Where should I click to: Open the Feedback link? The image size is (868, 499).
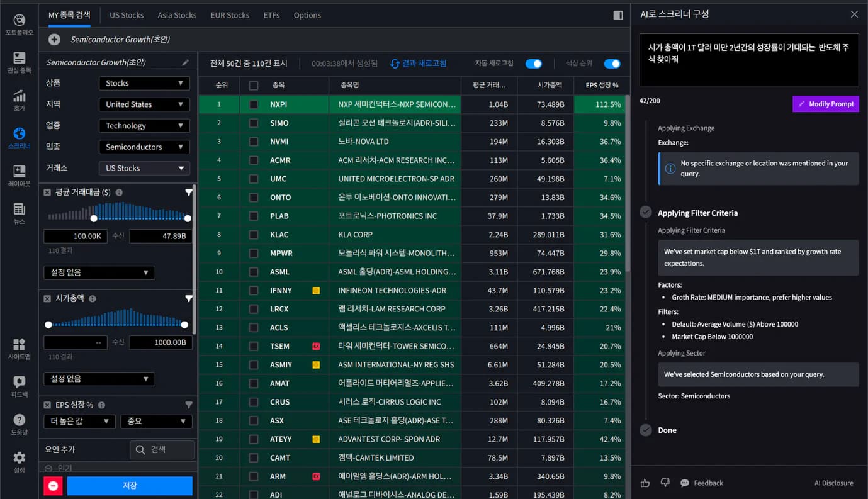pos(702,483)
